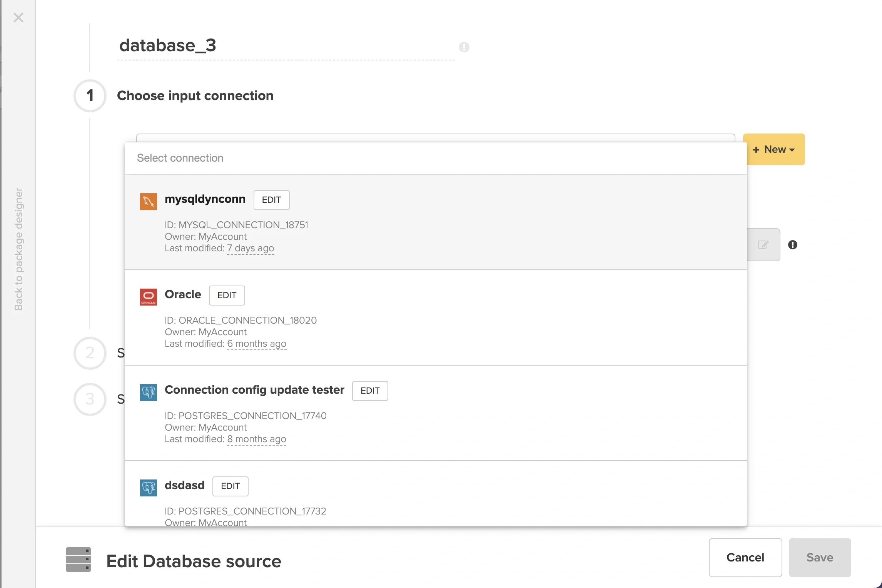
Task: Select the Connection config update tester entry
Action: point(436,413)
